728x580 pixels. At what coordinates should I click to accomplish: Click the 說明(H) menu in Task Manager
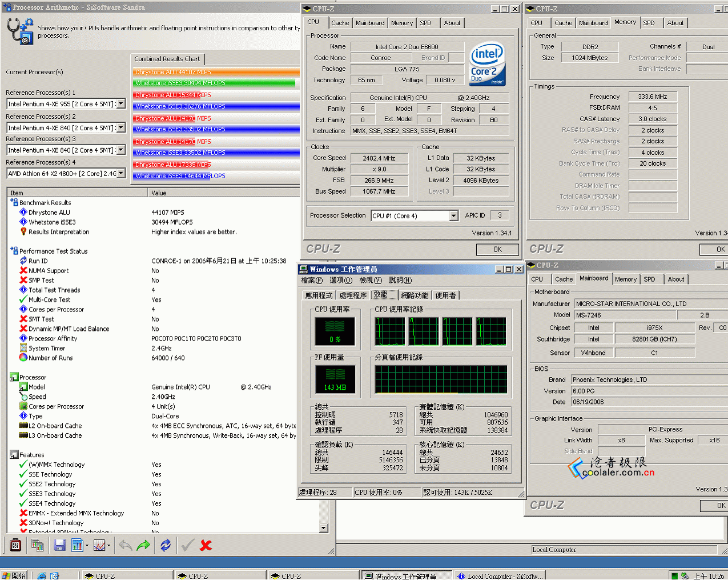pos(400,281)
